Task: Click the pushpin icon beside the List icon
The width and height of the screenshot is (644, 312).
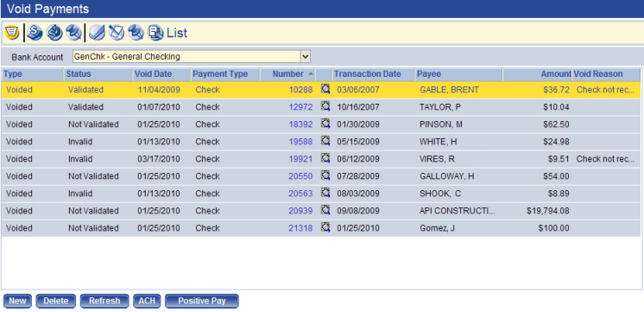Action: tap(136, 33)
